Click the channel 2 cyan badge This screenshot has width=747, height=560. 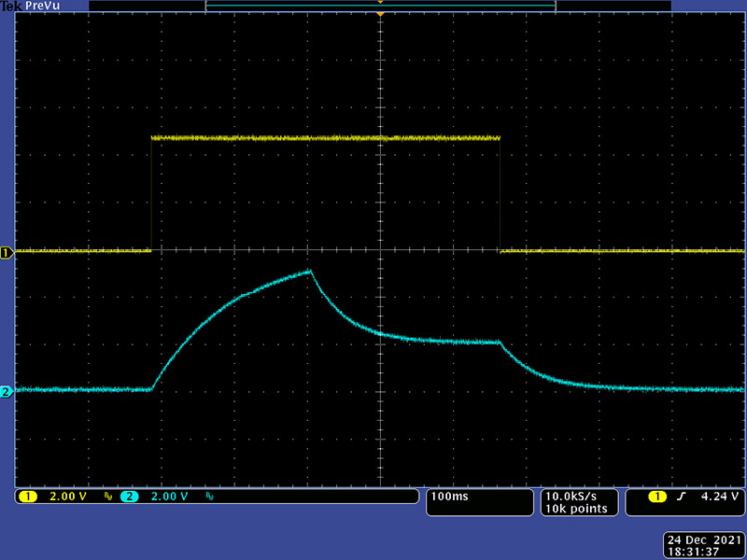[x=129, y=497]
